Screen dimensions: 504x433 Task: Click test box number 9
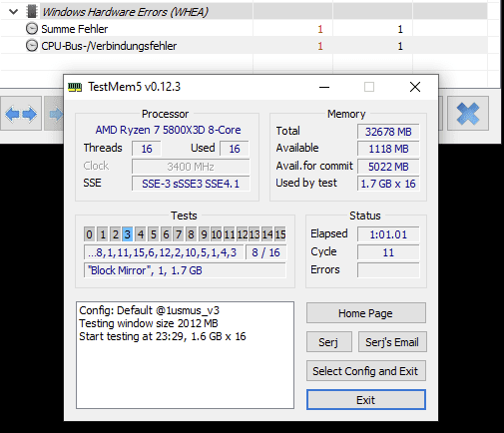tap(204, 234)
